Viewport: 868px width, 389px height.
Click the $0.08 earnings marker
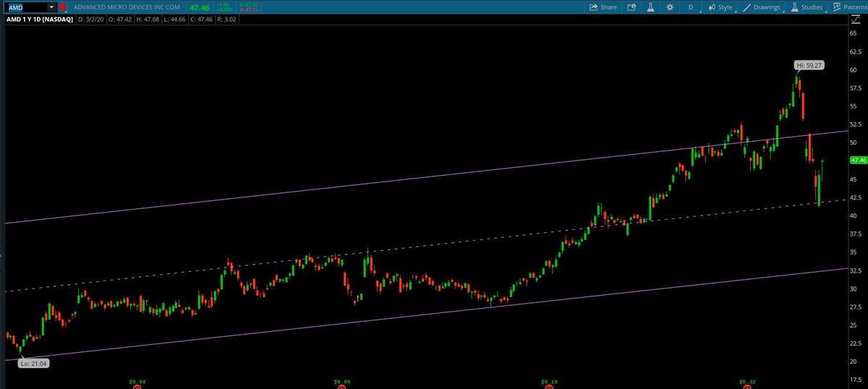[x=341, y=380]
